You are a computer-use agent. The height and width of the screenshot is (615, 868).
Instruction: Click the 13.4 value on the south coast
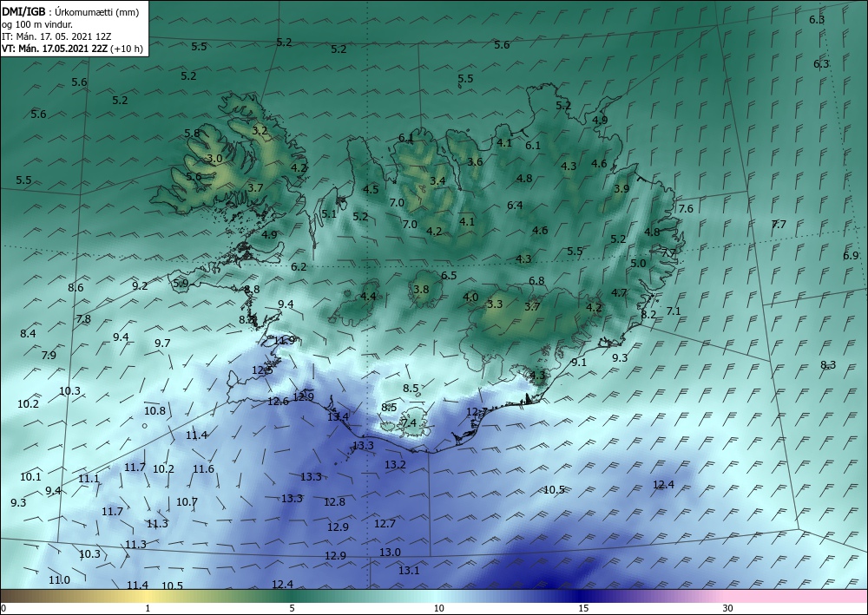339,417
